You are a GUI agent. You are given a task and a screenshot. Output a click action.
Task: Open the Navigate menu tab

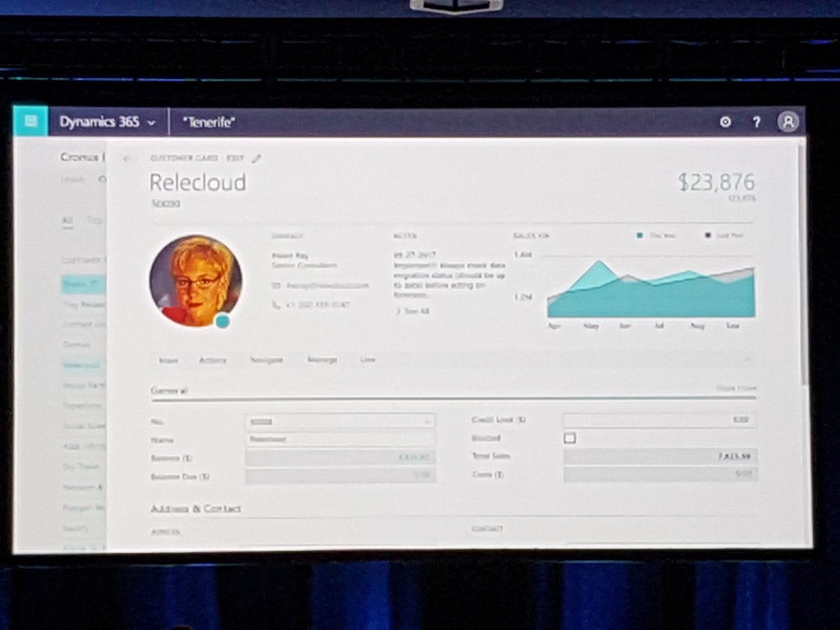[x=266, y=360]
